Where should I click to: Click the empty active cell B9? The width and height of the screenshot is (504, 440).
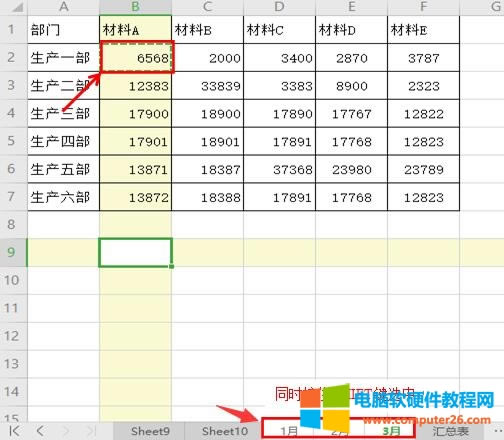(x=136, y=252)
